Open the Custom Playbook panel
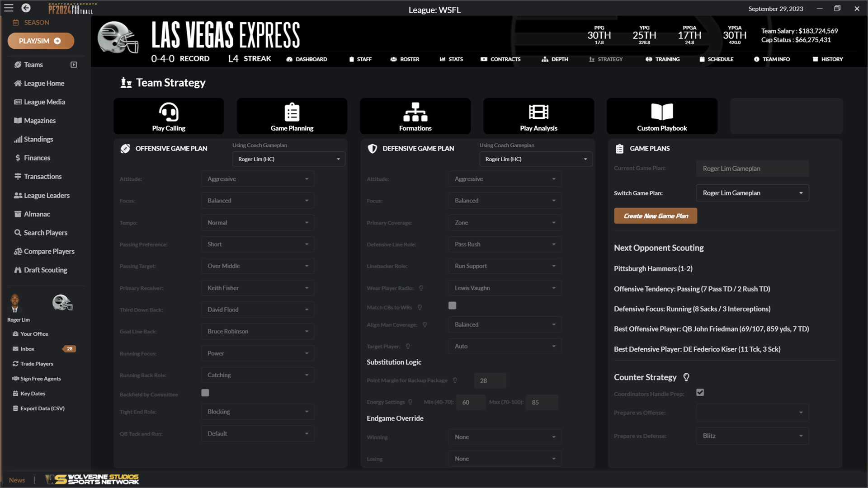868x488 pixels. (x=661, y=116)
